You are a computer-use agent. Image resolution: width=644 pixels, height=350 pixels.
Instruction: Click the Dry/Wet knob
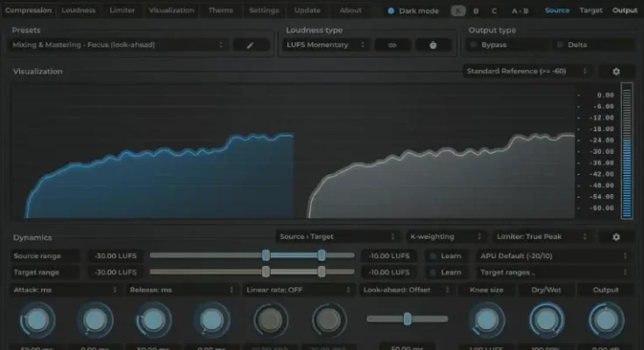(x=546, y=319)
